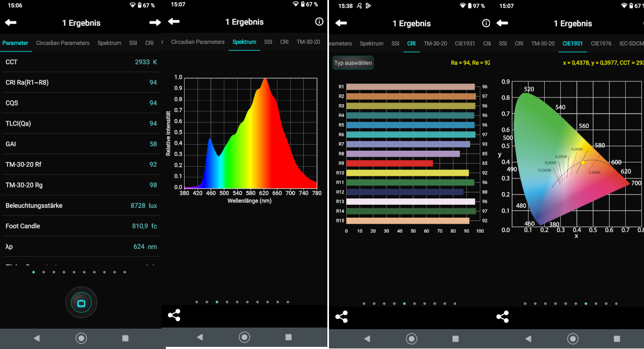
Task: Switch to IEC-SDCM tab on the CIE1931 screen
Action: pos(632,43)
